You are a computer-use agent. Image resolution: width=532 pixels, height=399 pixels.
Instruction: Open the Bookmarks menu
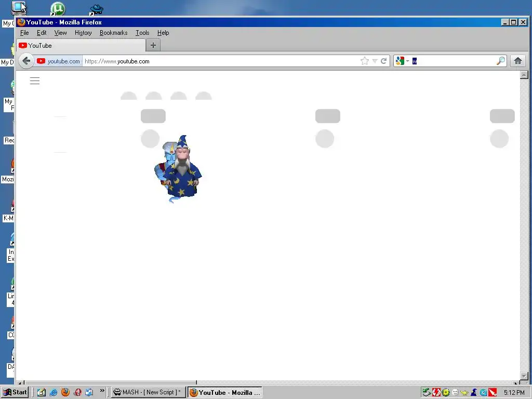(113, 33)
